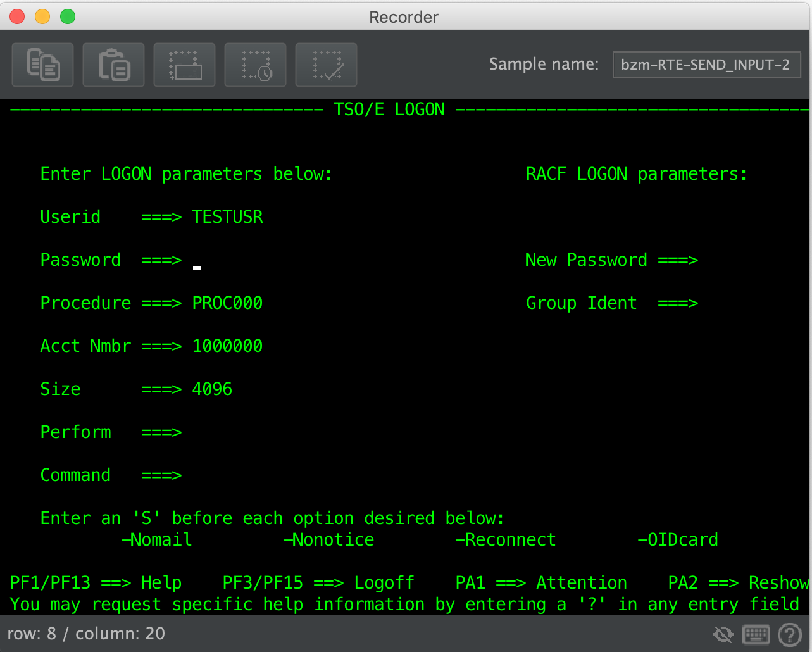812x652 pixels.
Task: Click the PF1/PF13 ==> Help text
Action: (96, 582)
